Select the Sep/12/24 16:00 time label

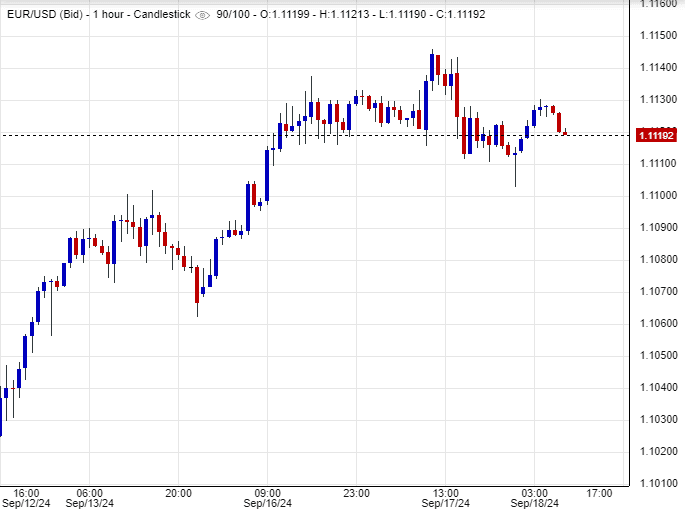point(26,498)
